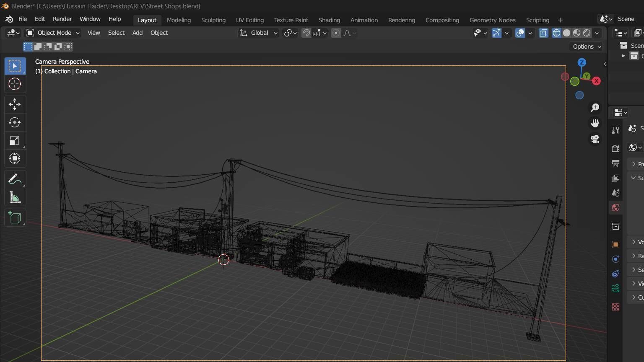644x362 pixels.
Task: Open the Window menu
Action: pyautogui.click(x=90, y=19)
